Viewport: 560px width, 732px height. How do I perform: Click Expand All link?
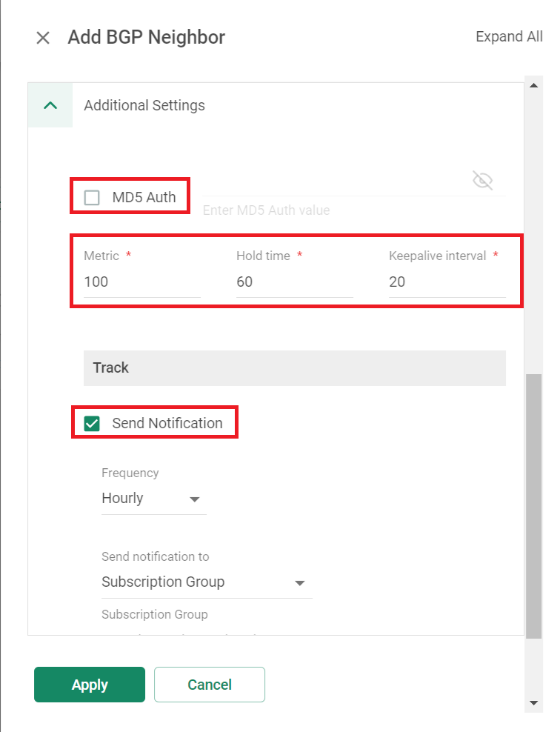click(509, 36)
